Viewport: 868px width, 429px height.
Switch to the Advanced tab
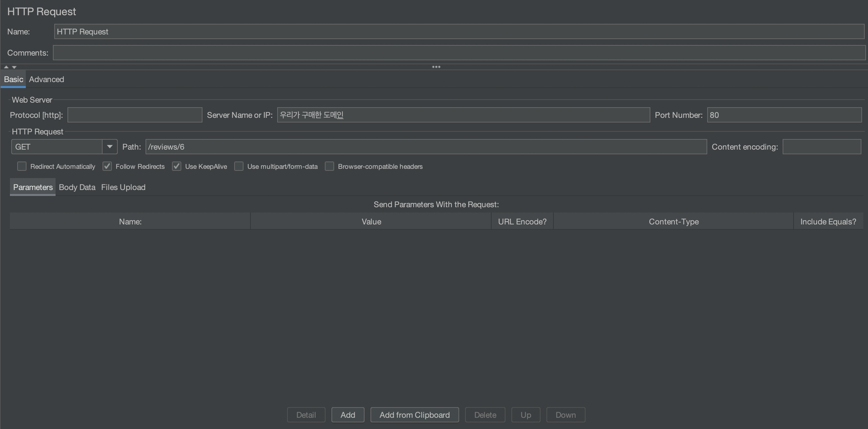click(x=47, y=79)
